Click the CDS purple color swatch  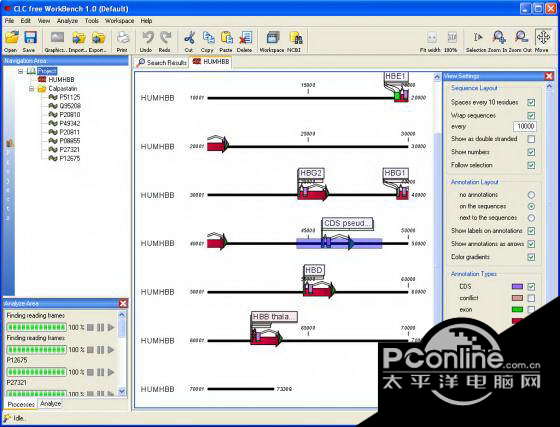517,286
